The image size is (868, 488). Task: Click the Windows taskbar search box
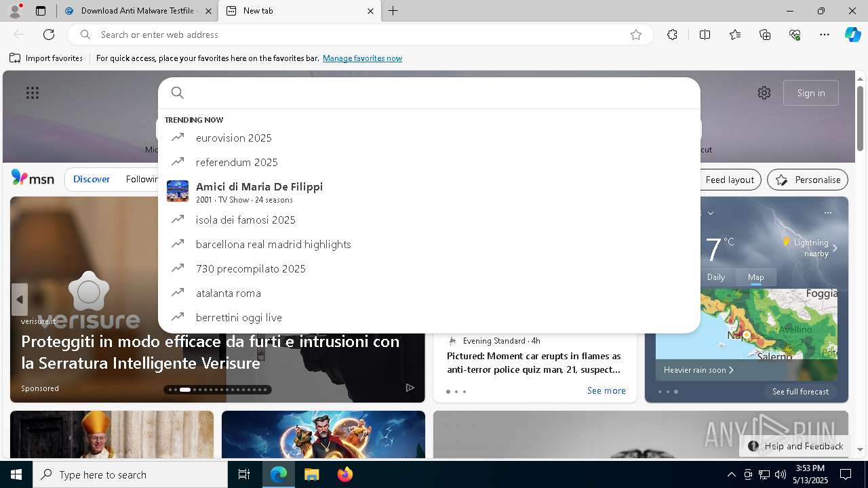(x=130, y=474)
